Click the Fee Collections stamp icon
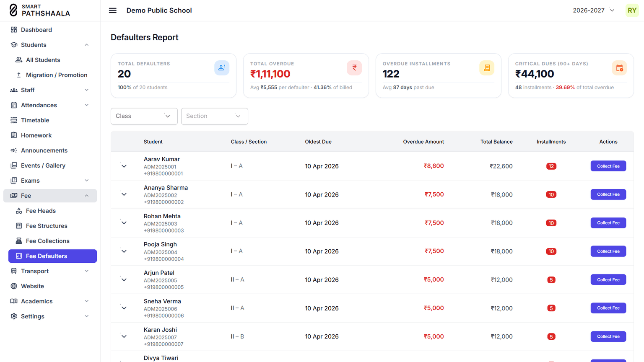Viewport: 644px width, 362px height. tap(19, 241)
